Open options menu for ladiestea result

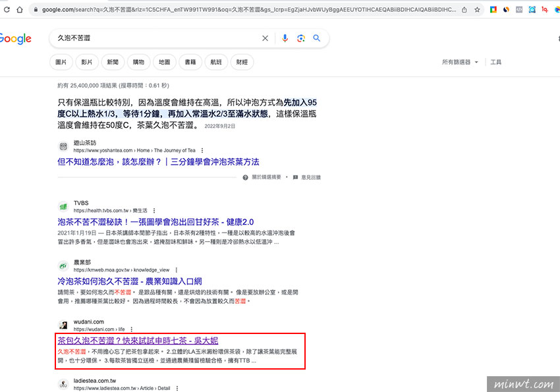(x=177, y=388)
